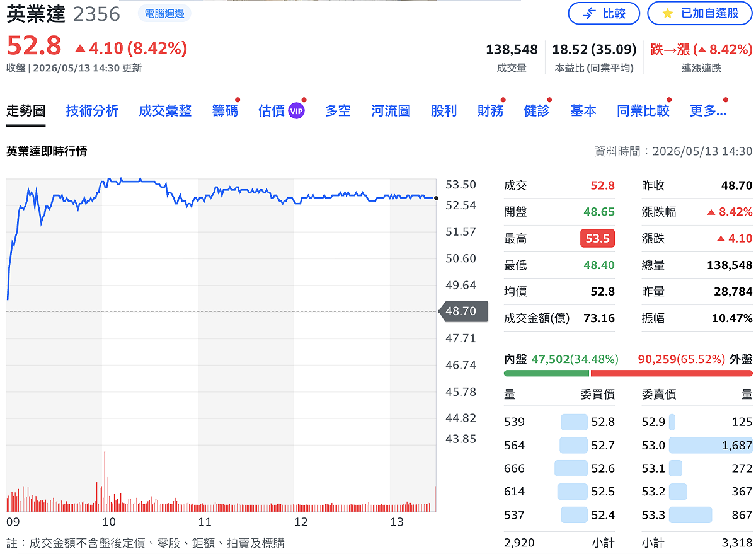Click the 比較 compare button

coord(604,13)
